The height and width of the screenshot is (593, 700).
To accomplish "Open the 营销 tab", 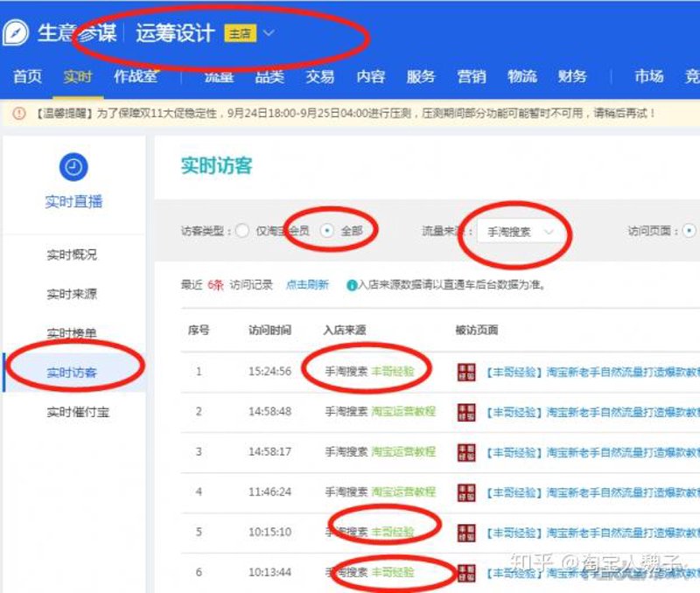I will [472, 77].
